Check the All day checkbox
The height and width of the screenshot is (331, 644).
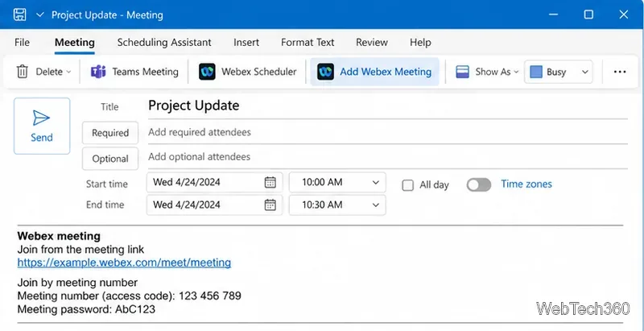[x=407, y=185]
